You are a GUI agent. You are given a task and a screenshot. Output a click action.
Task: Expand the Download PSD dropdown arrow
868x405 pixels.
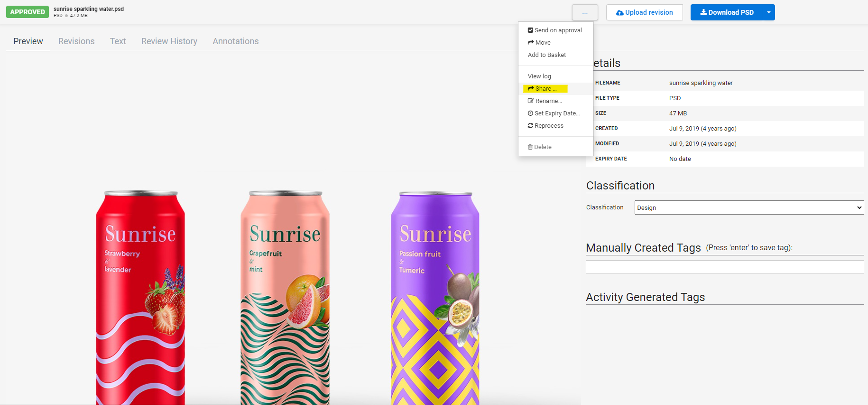point(769,12)
